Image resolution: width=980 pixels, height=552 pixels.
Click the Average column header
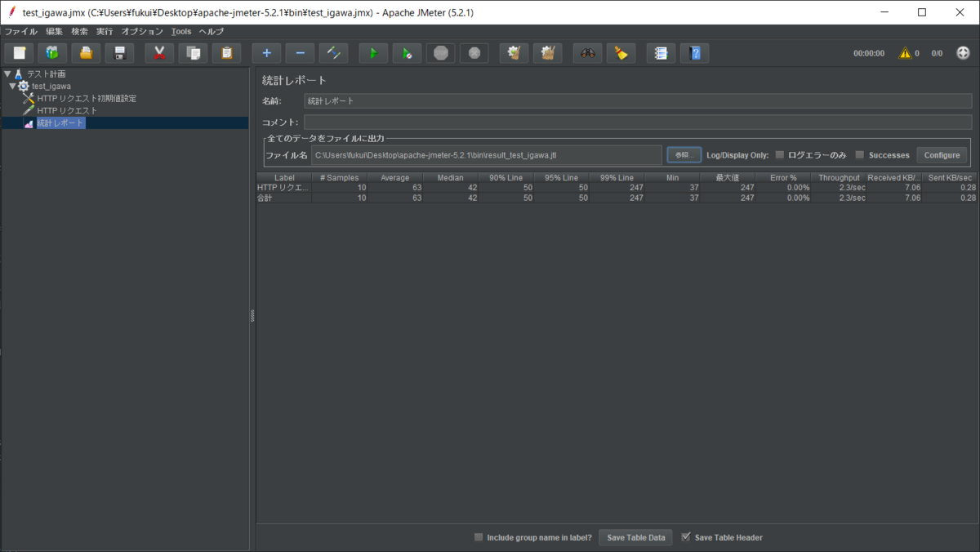click(x=395, y=177)
